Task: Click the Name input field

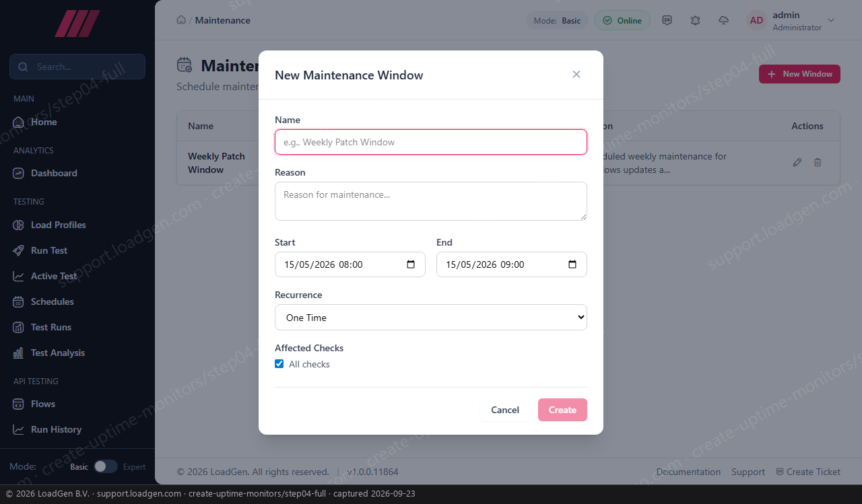Action: [431, 142]
